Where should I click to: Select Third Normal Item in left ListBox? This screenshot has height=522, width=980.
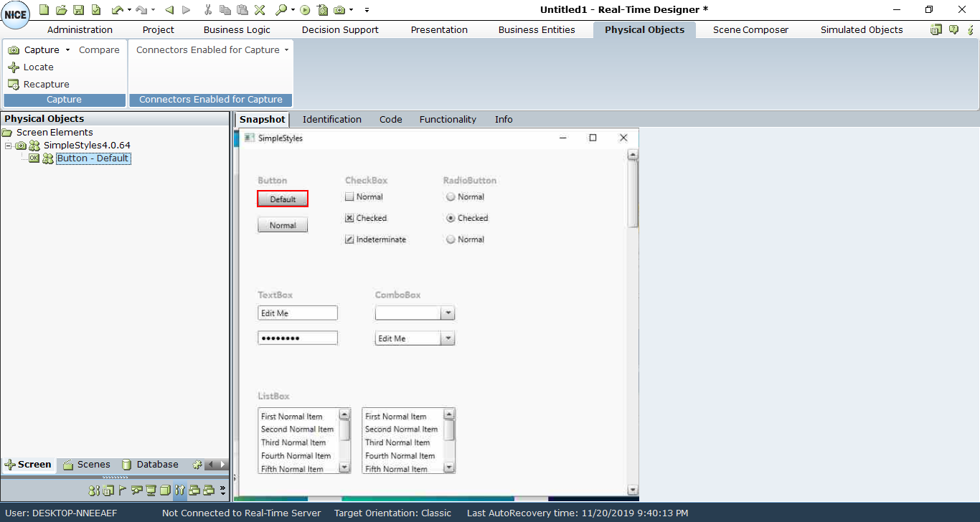click(x=293, y=442)
